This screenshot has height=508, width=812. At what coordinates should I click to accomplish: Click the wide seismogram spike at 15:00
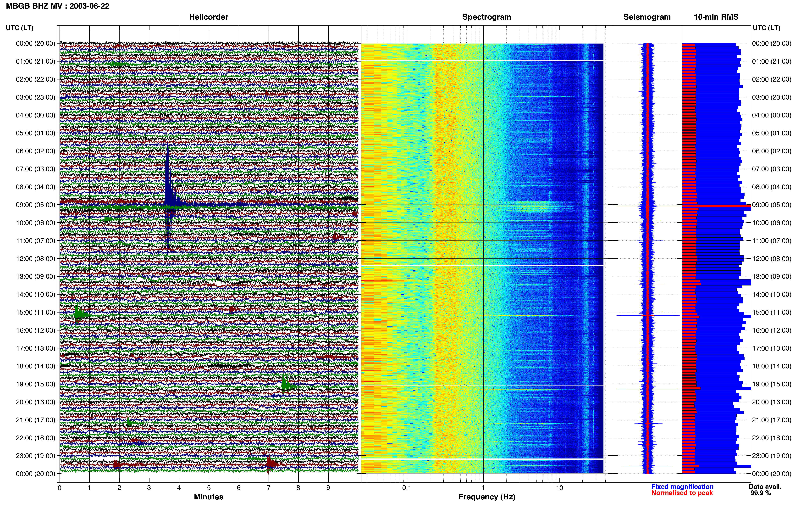coord(648,315)
